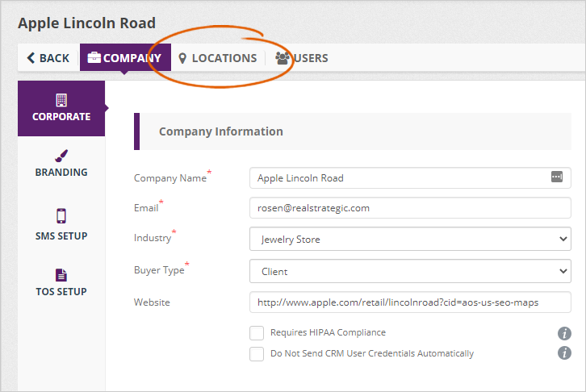This screenshot has height=392, width=586.
Task: Go Back using the Back button
Action: [48, 58]
